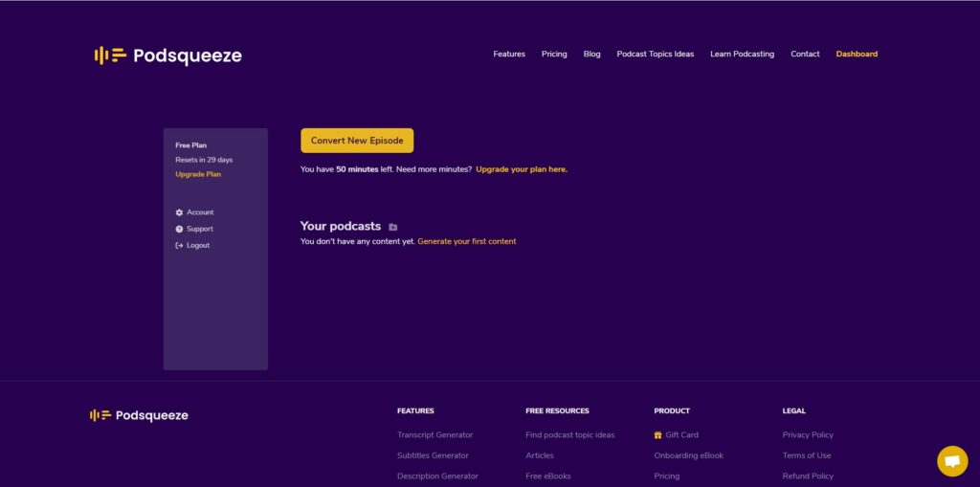This screenshot has height=487, width=980.
Task: Open Podcast Topics Ideas in the header
Action: [x=655, y=54]
